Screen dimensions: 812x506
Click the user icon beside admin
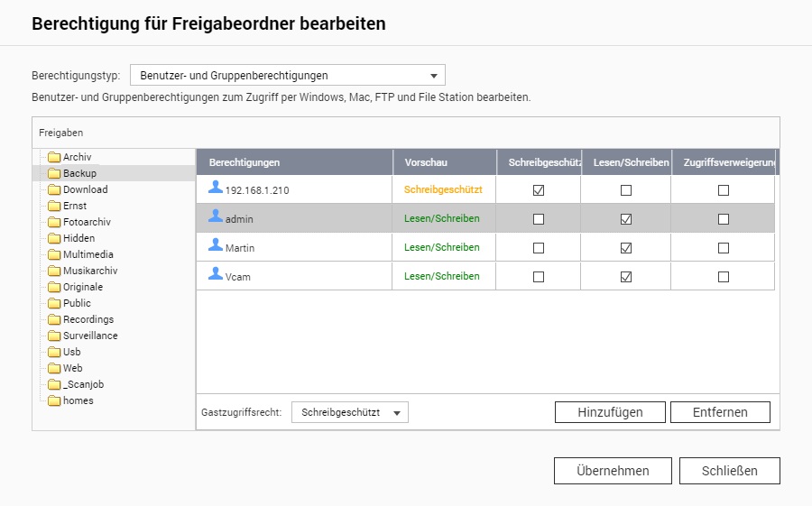click(216, 216)
